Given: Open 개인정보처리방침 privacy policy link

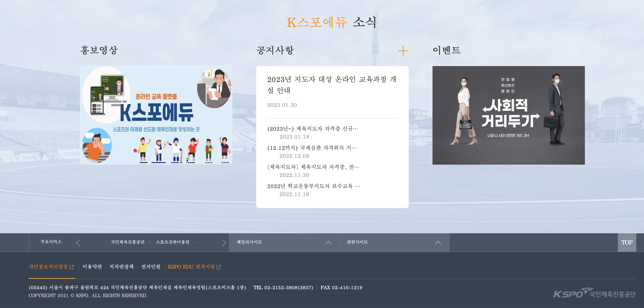Looking at the screenshot, I should (48, 267).
